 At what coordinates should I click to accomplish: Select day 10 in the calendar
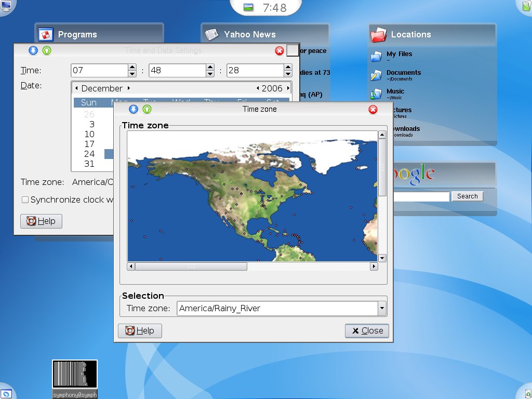click(x=89, y=134)
